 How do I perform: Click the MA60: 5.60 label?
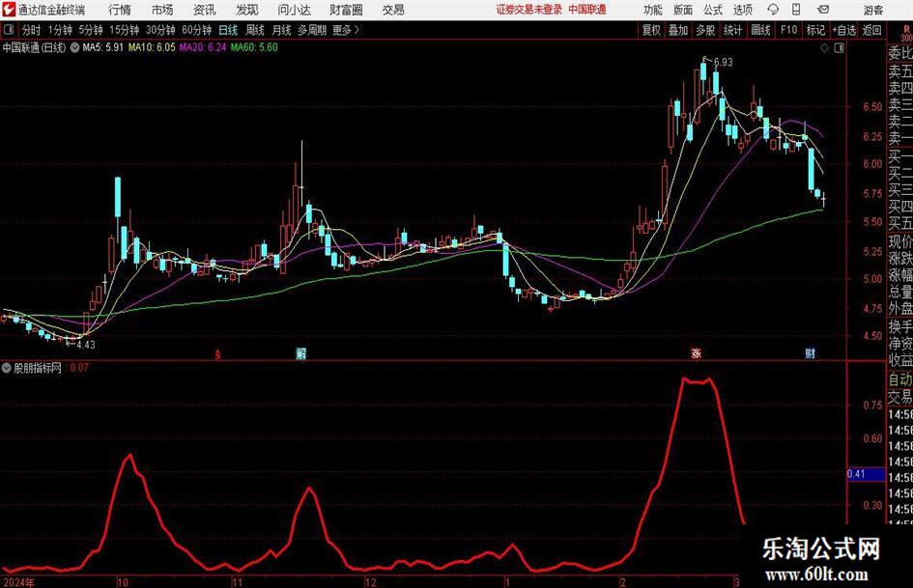[x=254, y=47]
